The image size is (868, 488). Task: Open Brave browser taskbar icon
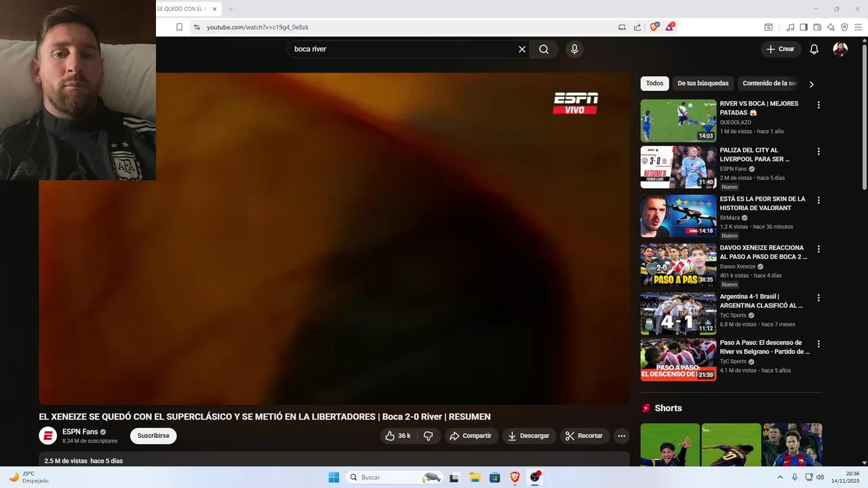pos(515,477)
